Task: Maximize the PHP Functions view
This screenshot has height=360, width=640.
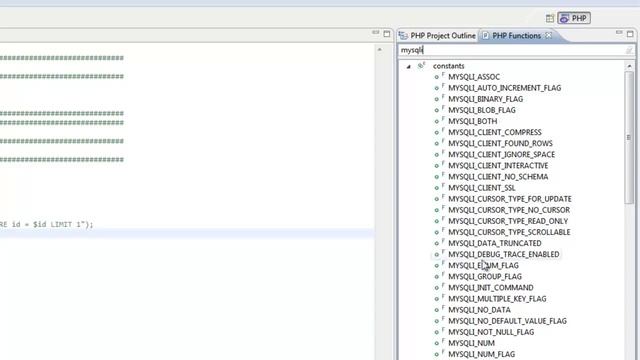Action: click(x=630, y=34)
